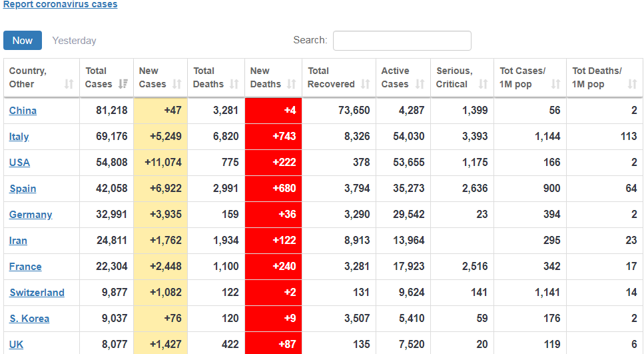The height and width of the screenshot is (354, 644).
Task: Click inside the Search input field
Action: (402, 41)
